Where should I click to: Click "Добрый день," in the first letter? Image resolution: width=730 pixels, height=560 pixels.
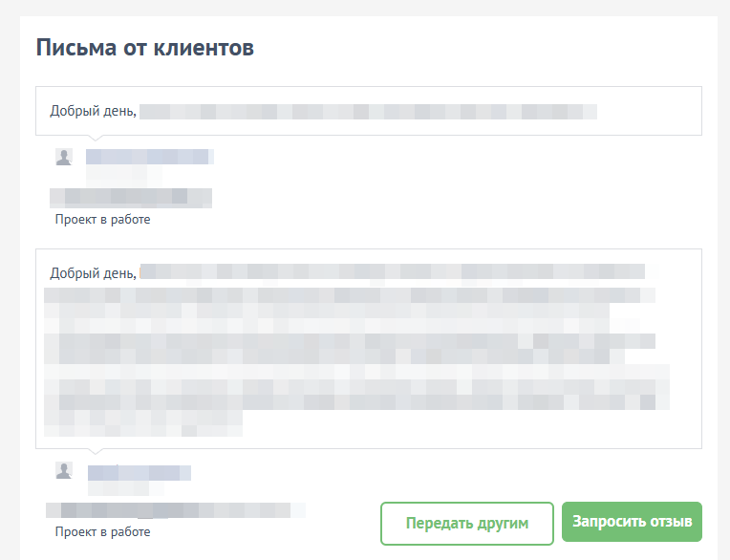[94, 112]
